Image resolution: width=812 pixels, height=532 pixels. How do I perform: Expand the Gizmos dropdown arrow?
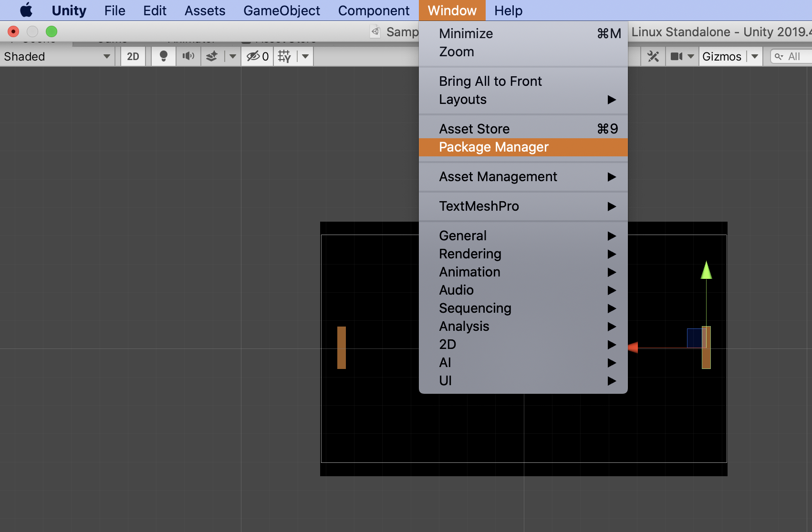(x=755, y=56)
